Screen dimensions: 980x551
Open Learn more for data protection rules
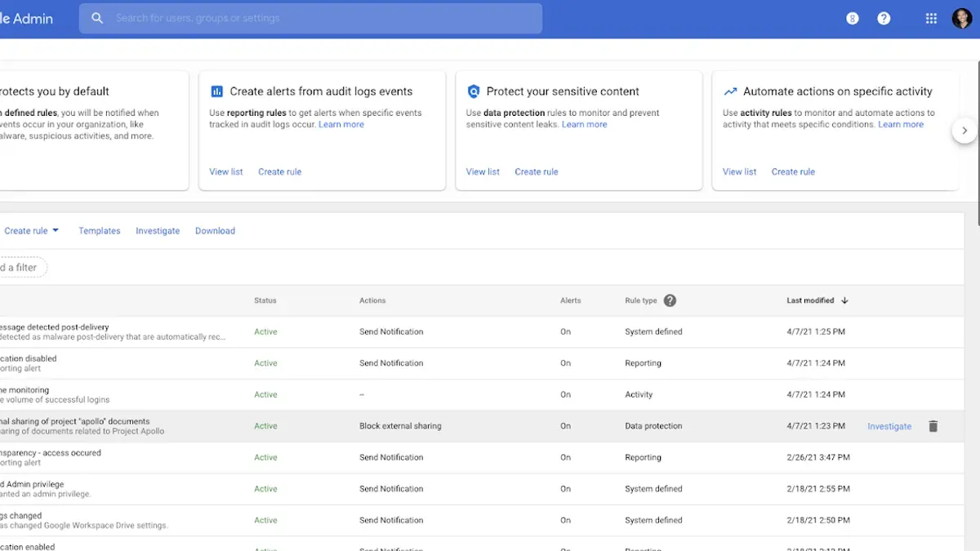(x=585, y=124)
